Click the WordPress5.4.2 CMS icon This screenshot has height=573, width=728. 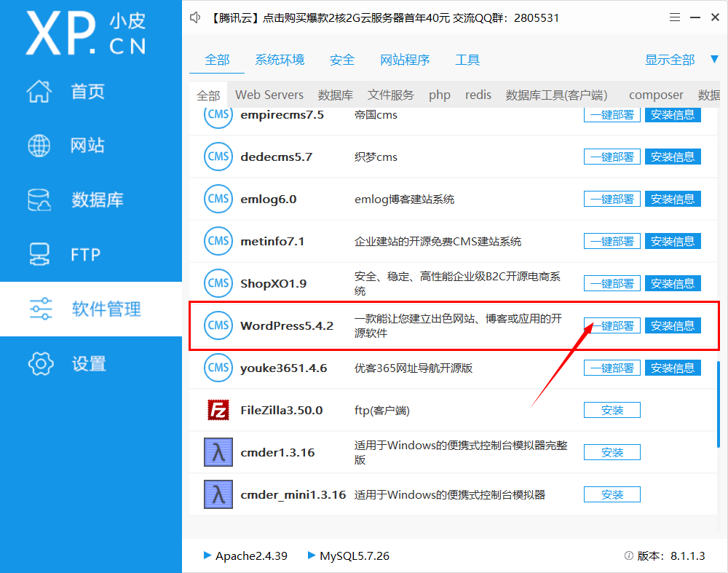(218, 325)
